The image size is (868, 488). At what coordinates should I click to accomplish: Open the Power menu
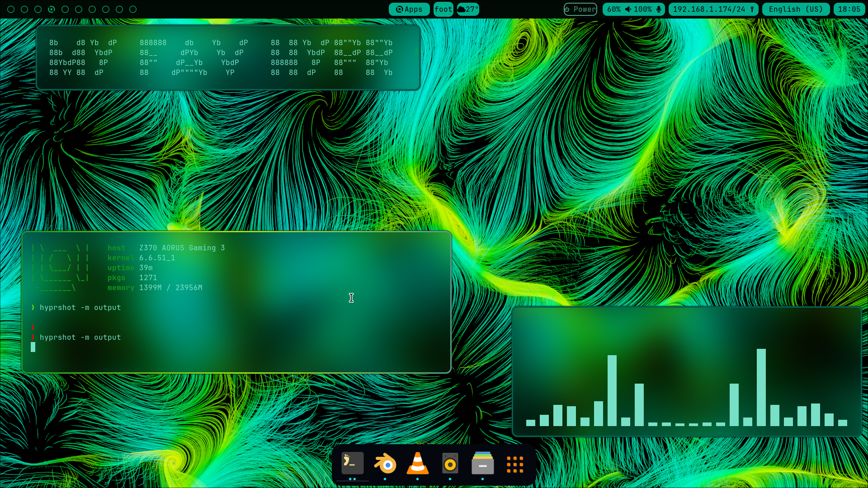point(580,9)
